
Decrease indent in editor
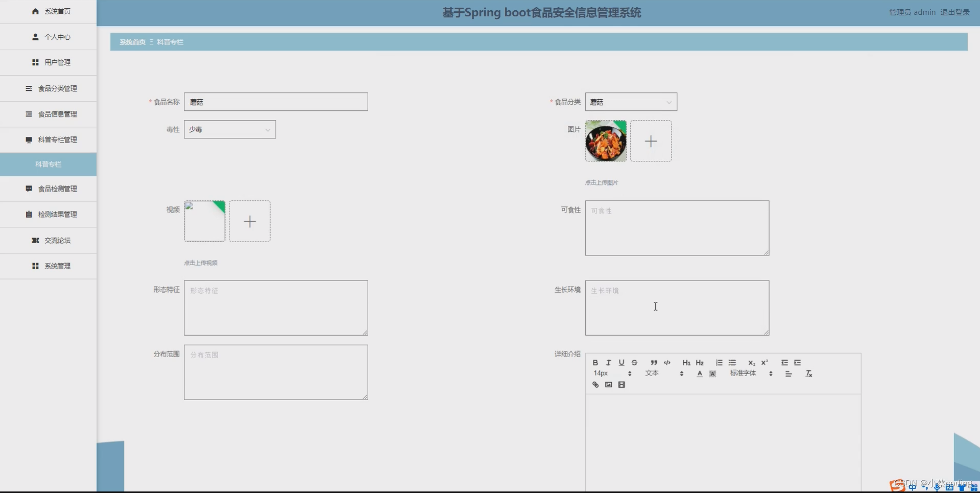[784, 363]
